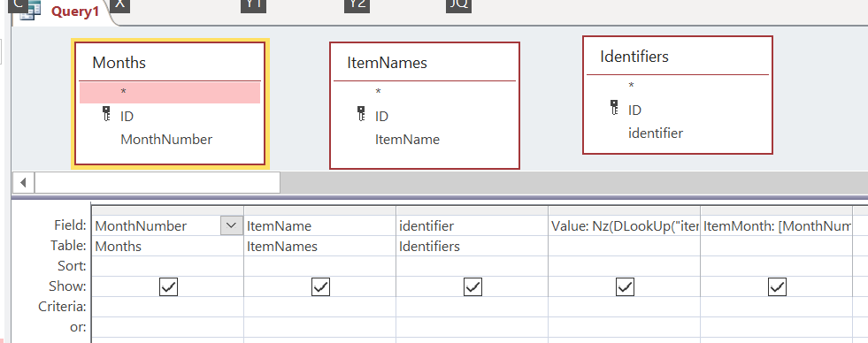Screen dimensions: 868x343
Task: Click the Months Table cell in grid
Action: 168,246
